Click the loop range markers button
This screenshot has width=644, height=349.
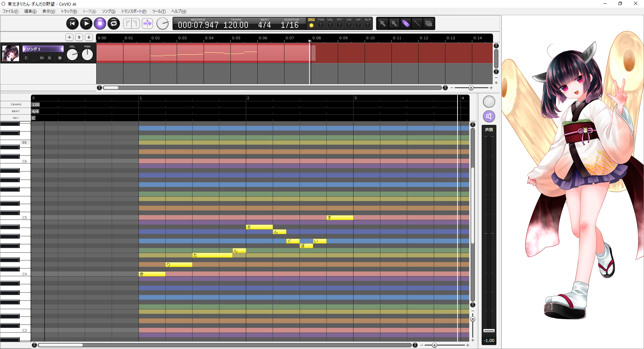click(x=131, y=23)
